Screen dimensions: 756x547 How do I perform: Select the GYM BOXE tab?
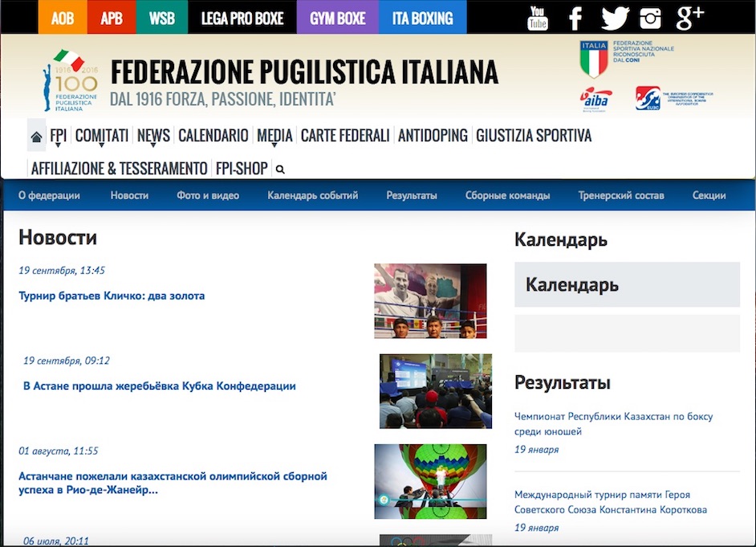337,18
